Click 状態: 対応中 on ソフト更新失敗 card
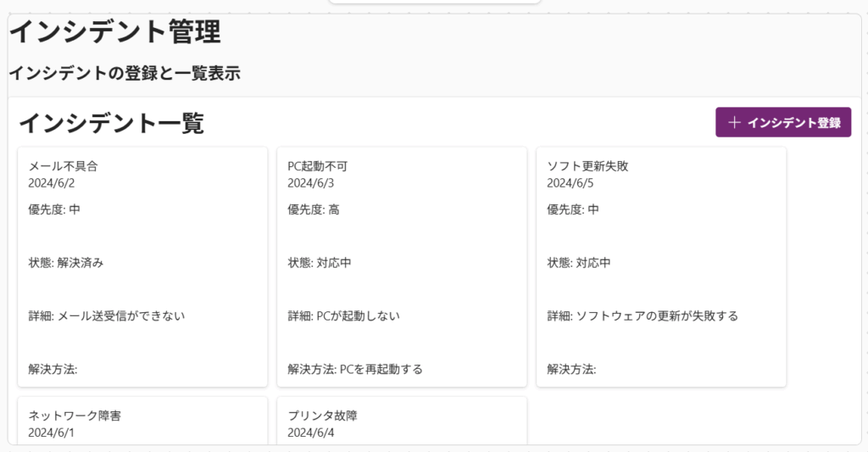Image resolution: width=868 pixels, height=452 pixels. click(579, 263)
